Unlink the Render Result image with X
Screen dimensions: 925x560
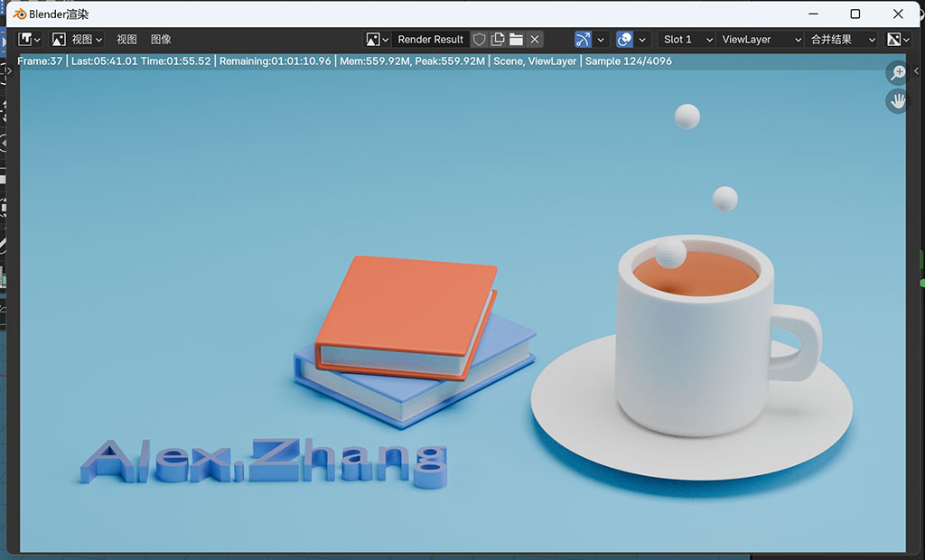(535, 40)
